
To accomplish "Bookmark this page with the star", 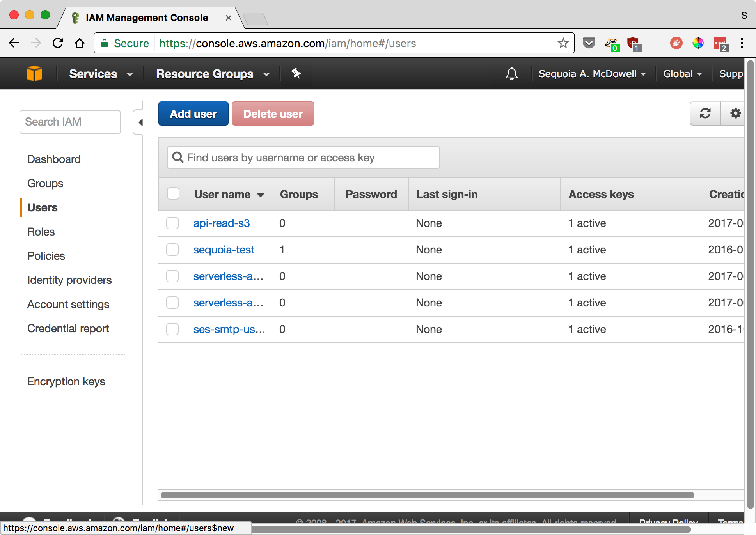I will click(x=563, y=43).
